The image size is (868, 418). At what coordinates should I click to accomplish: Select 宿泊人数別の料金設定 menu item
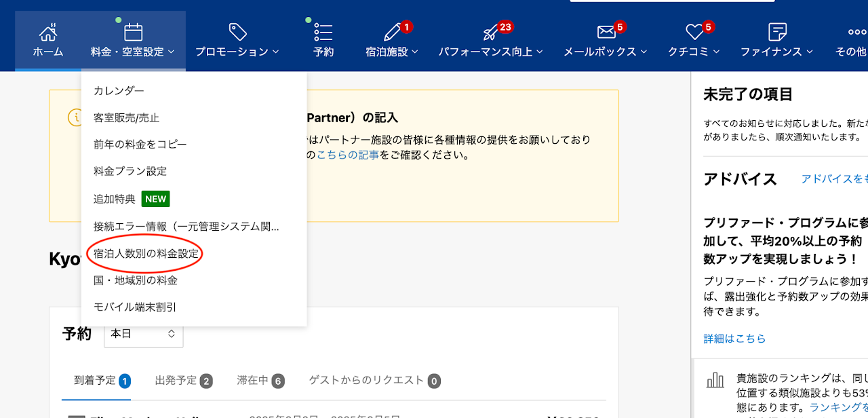click(146, 254)
